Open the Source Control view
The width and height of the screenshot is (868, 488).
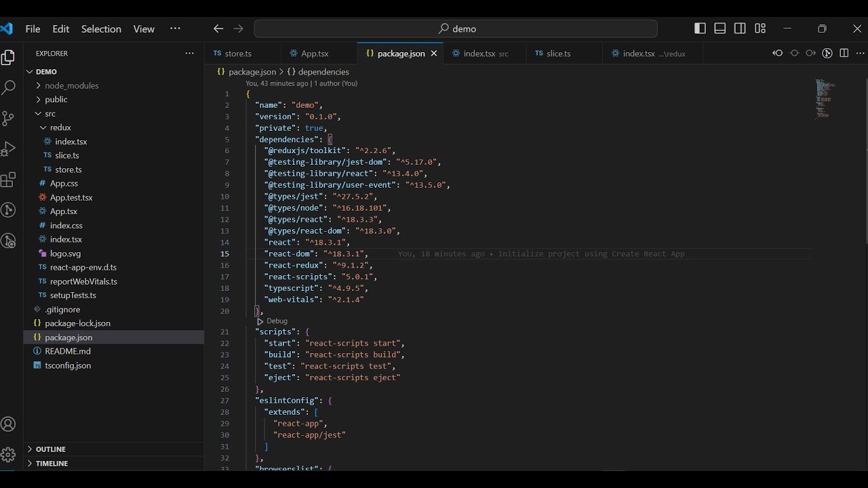8,119
